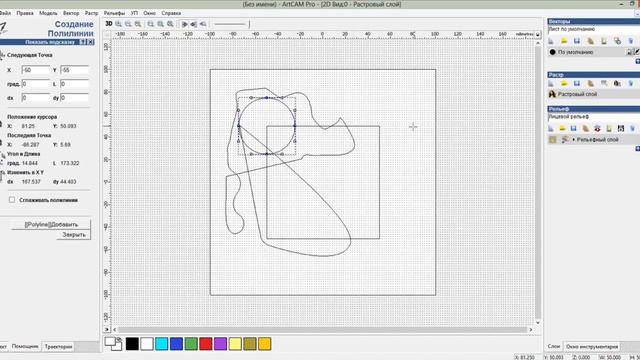Screen dimensions: 640x360
Task: Switch to the 3D view button
Action: (x=109, y=24)
